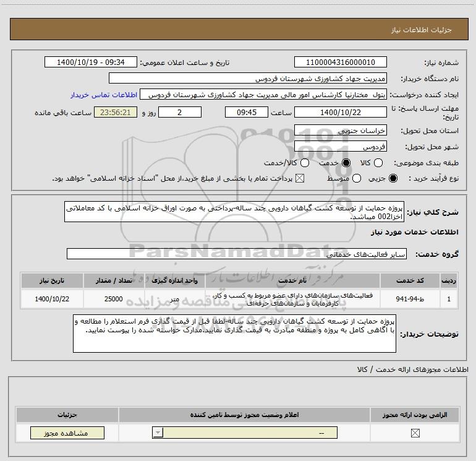This screenshot has height=461, width=476.
Task: Click the need date cell 1400/10/22 in table
Action: pos(52,299)
